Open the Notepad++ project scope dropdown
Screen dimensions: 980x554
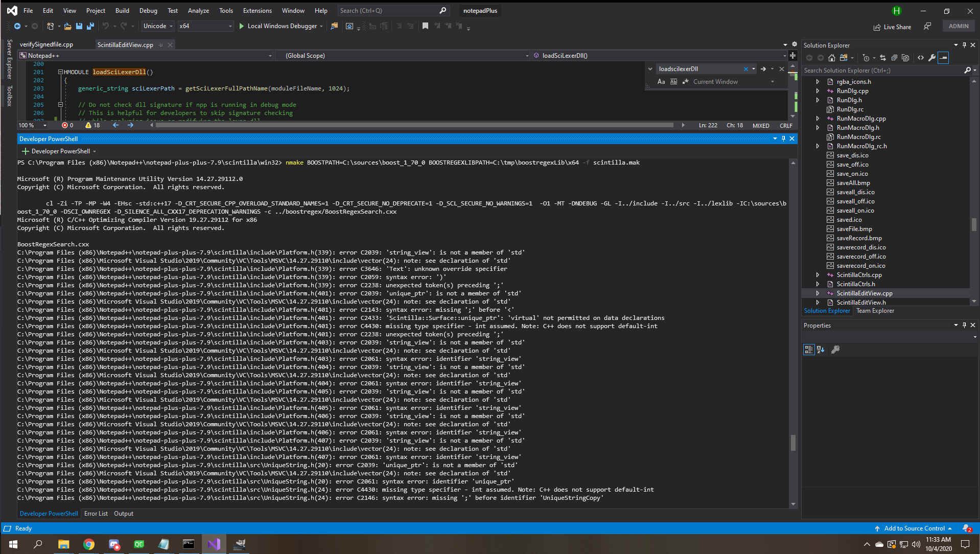[146, 56]
